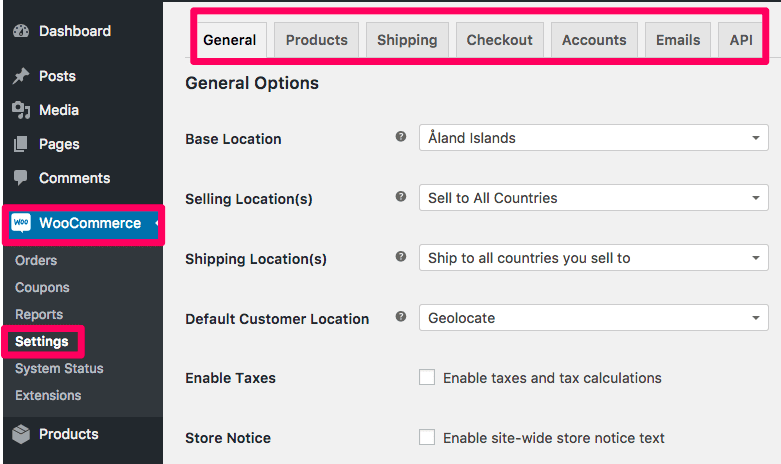781x464 pixels.
Task: Open the API tab
Action: [741, 40]
